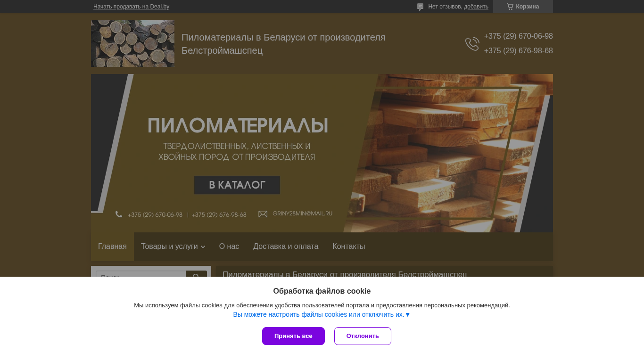
Task: Click the search magnifier button
Action: pos(196,274)
